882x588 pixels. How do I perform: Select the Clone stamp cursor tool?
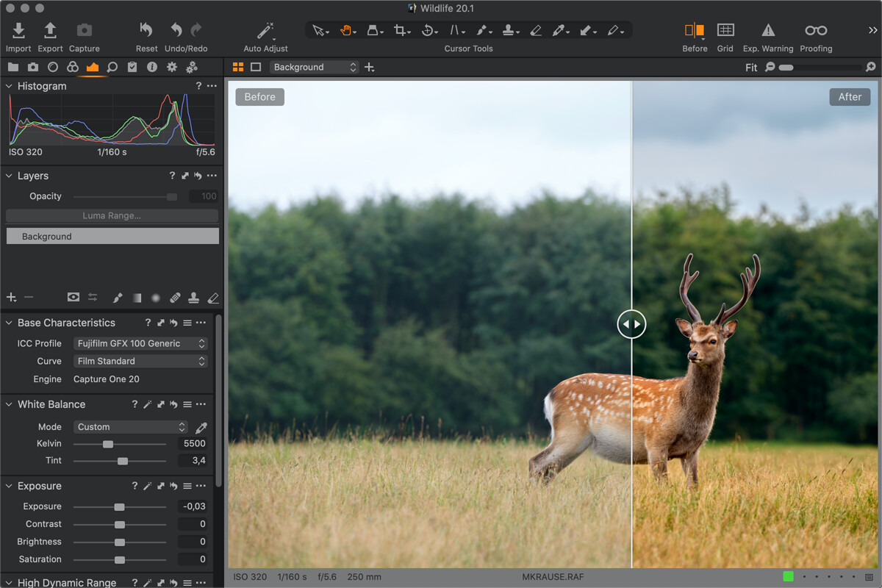(509, 30)
